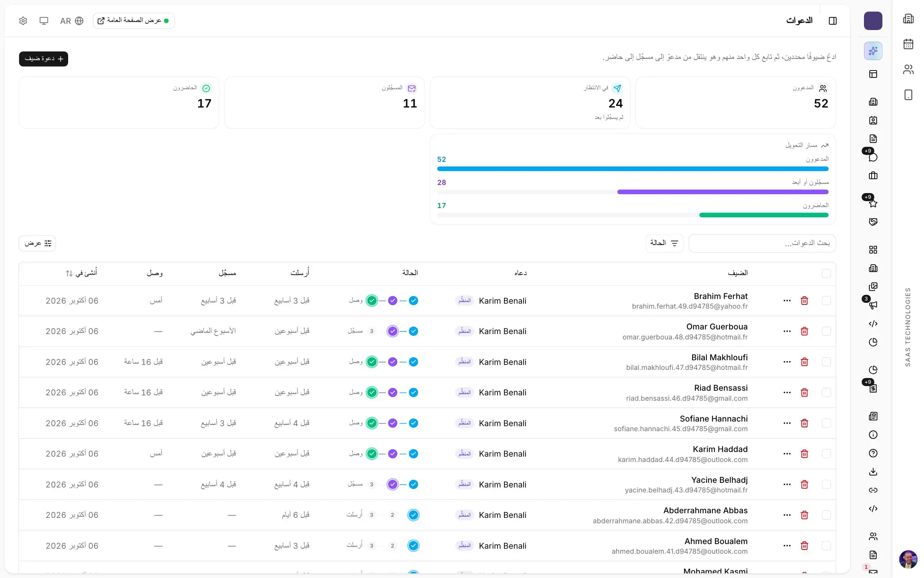924x578 pixels.
Task: Select the Omar Guerboua row checkbox
Action: coord(826,331)
